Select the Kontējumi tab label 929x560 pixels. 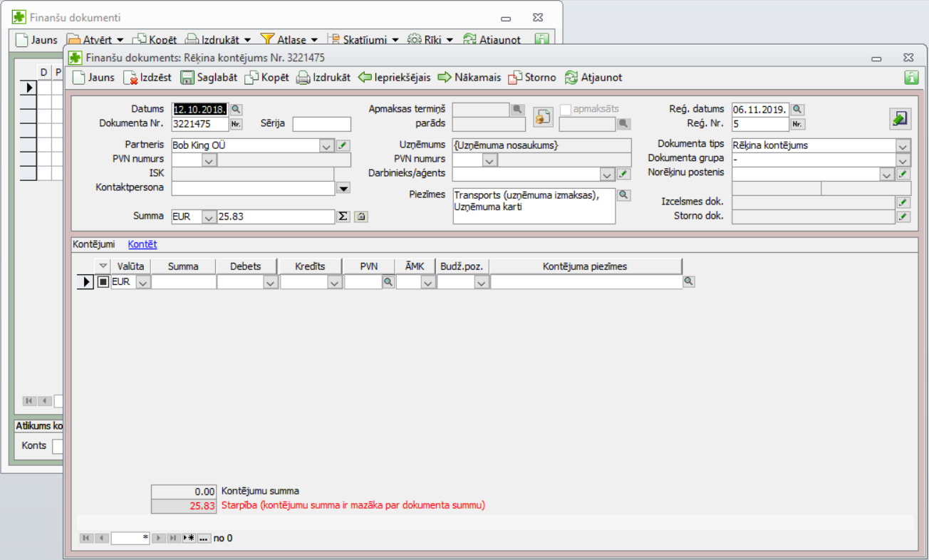[94, 244]
